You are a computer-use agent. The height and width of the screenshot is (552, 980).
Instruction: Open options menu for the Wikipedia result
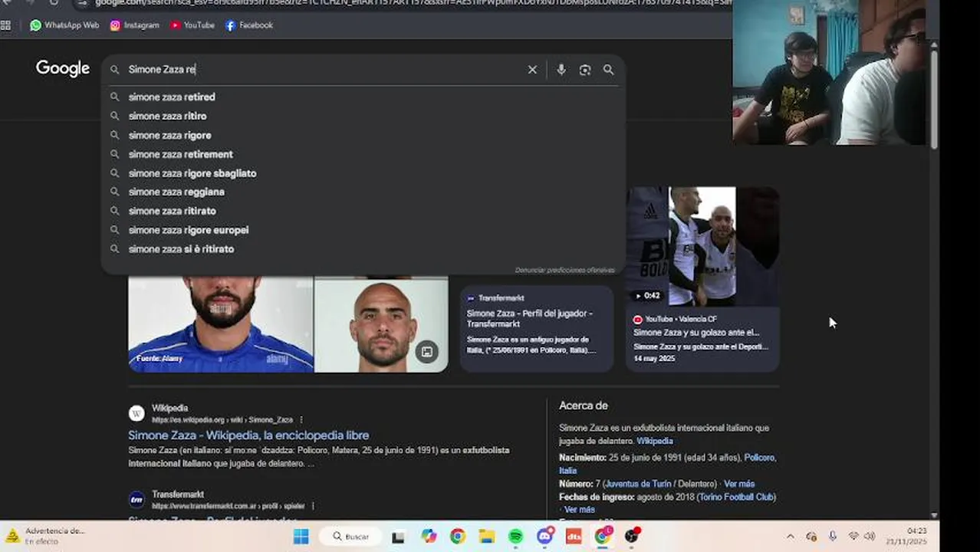[301, 420]
